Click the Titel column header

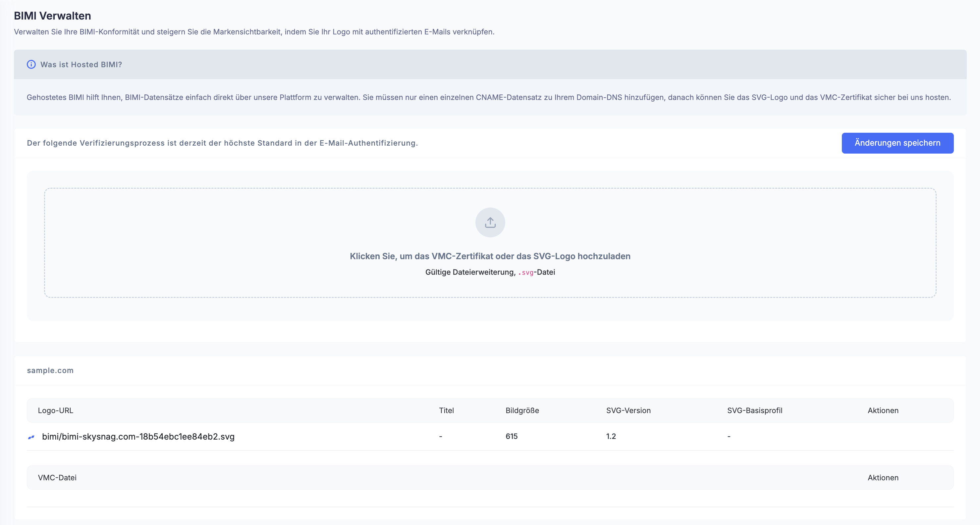coord(446,410)
